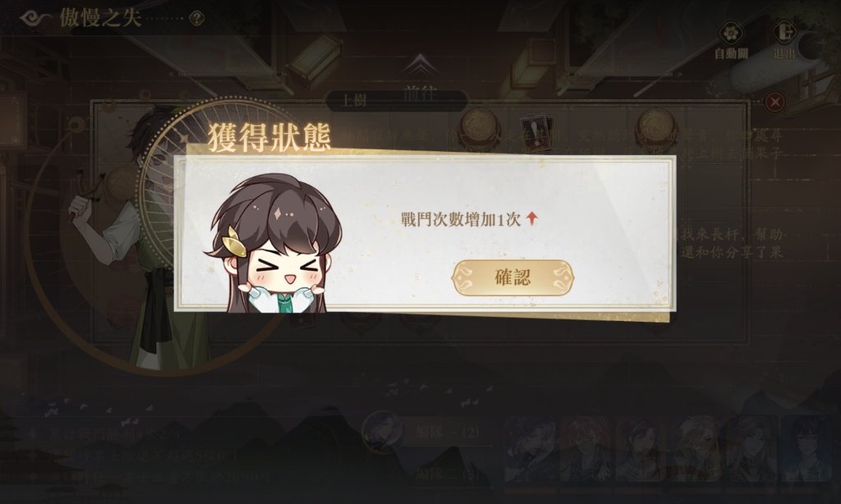
Task: Select the first character portrait card
Action: [x=530, y=449]
